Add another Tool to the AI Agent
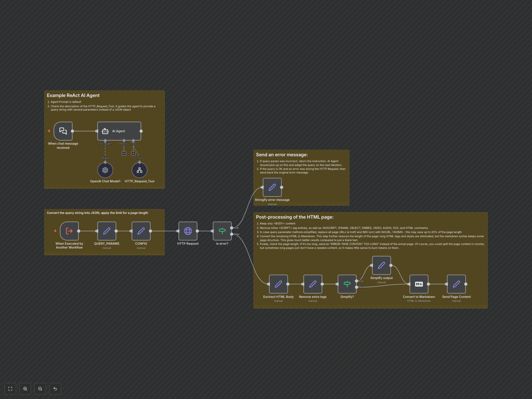The image size is (532, 399). [x=133, y=153]
